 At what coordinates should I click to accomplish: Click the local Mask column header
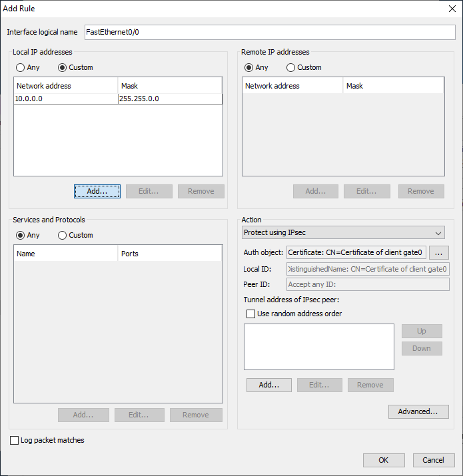(x=169, y=86)
